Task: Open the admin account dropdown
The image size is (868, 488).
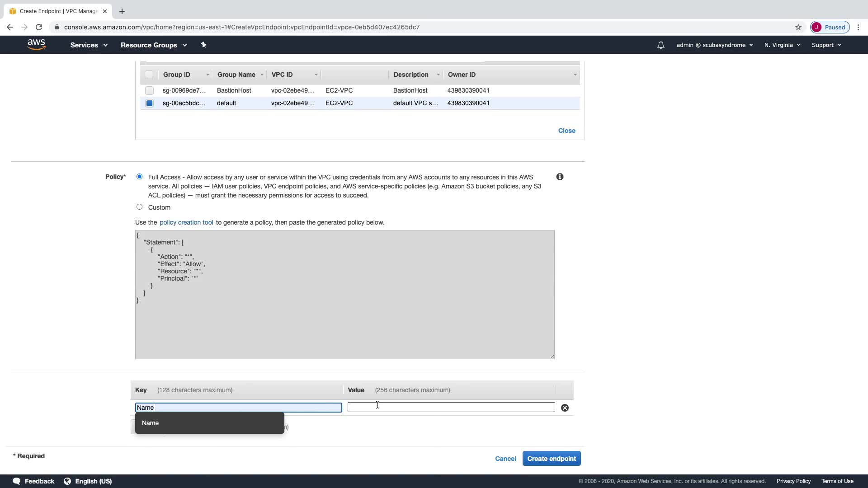Action: (714, 45)
